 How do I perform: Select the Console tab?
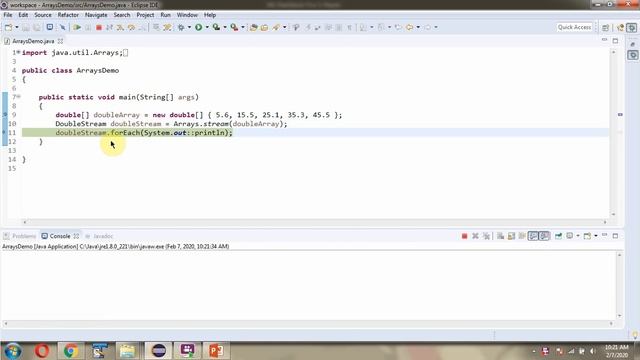tap(60, 236)
